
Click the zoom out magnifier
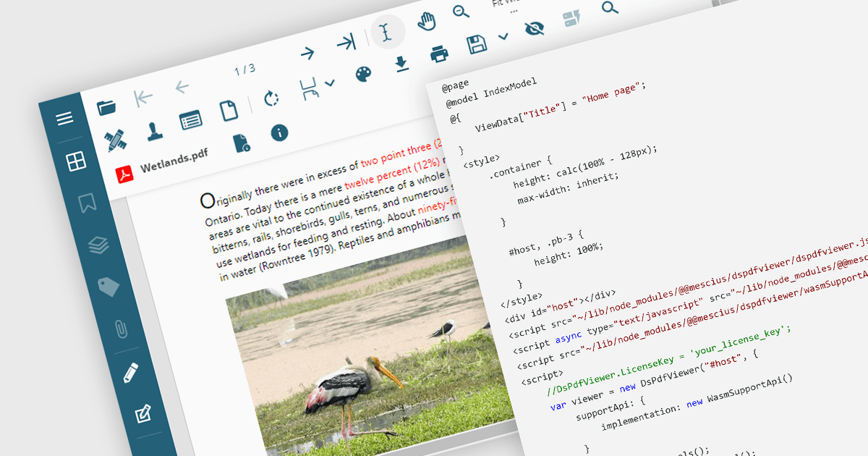click(461, 12)
